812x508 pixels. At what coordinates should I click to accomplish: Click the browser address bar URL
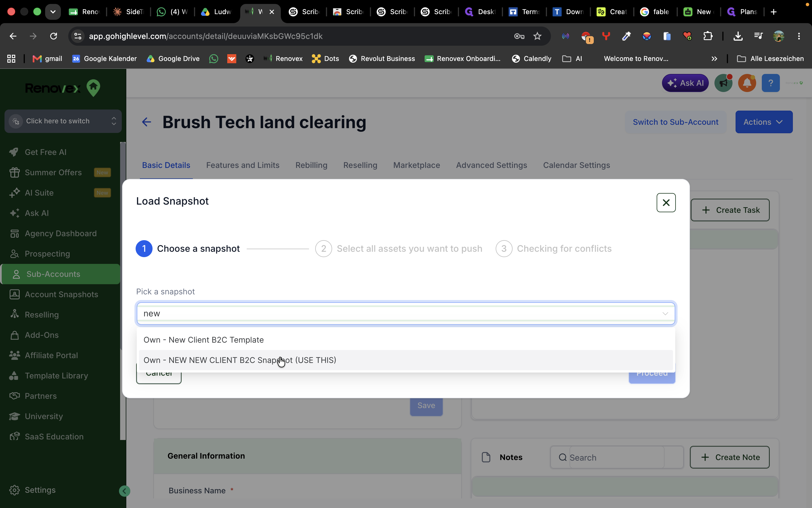pos(205,36)
